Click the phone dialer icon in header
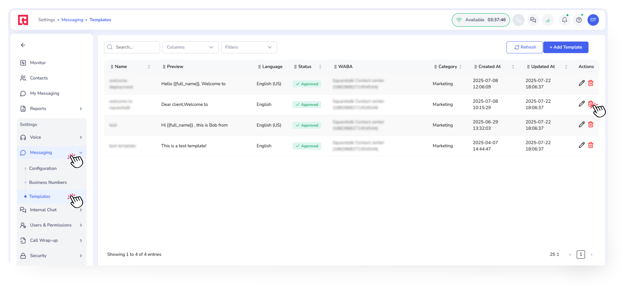 click(519, 20)
